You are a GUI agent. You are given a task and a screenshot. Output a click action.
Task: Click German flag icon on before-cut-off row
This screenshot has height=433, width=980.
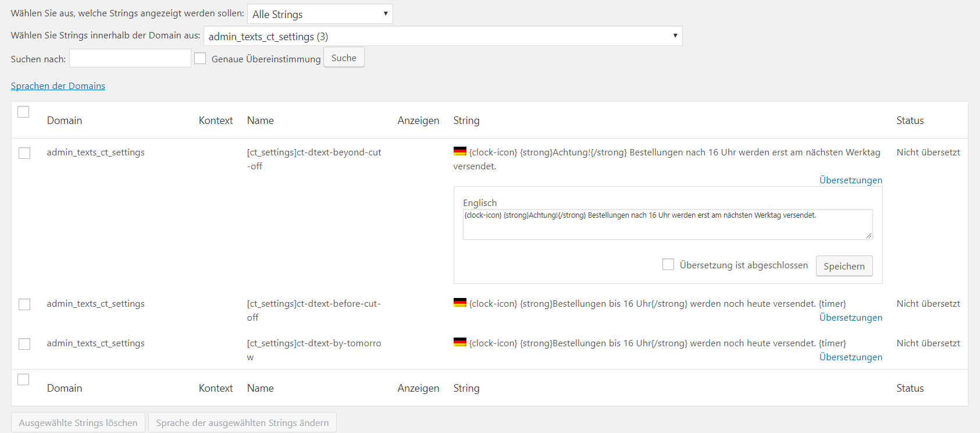tap(459, 303)
